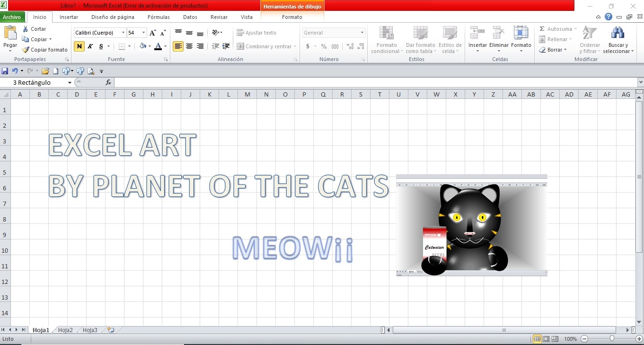Open the General number format dropdown

click(x=362, y=32)
